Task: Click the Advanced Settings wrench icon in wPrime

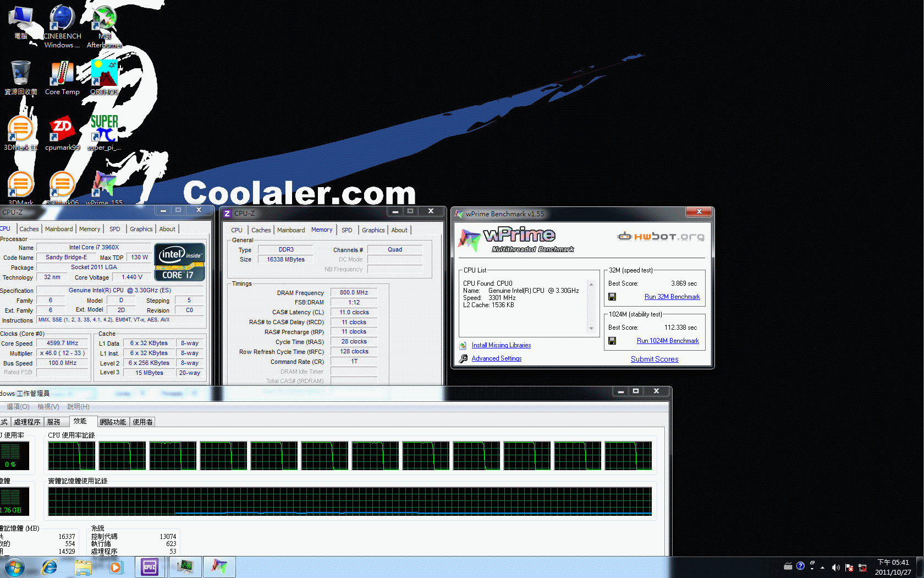Action: tap(463, 358)
